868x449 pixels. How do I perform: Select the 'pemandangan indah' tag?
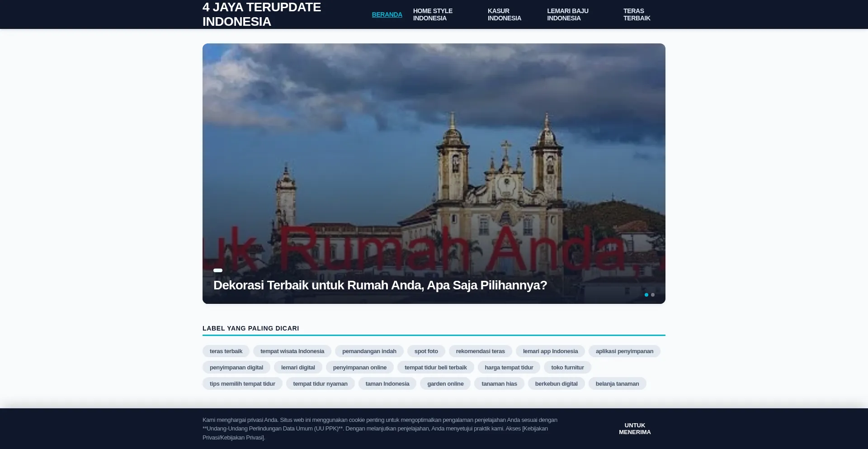point(369,351)
